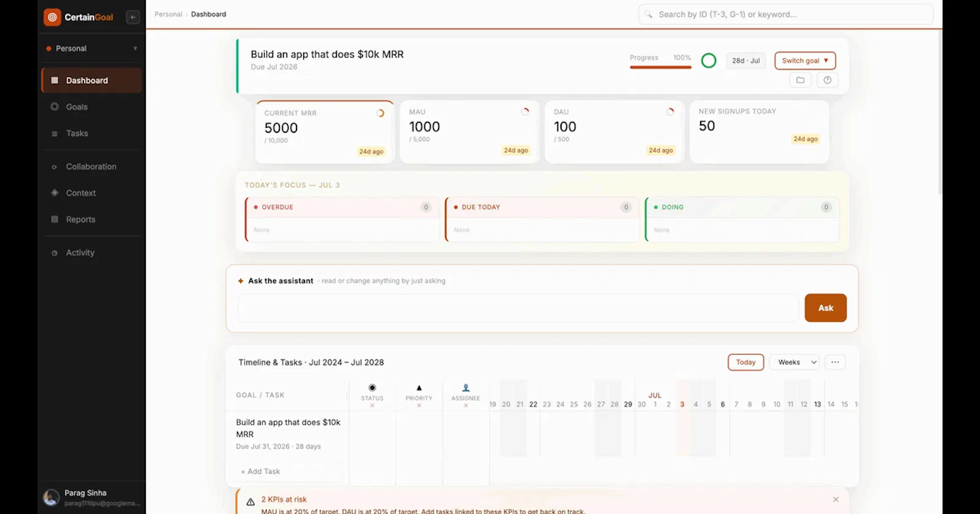Click the DAU value 100
Screen dimensions: 980x514
point(565,127)
